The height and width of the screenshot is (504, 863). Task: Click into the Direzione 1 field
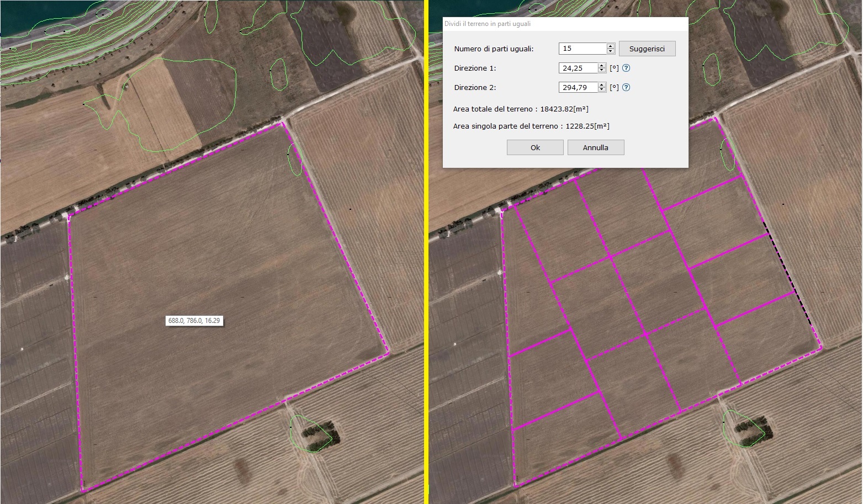coord(578,68)
